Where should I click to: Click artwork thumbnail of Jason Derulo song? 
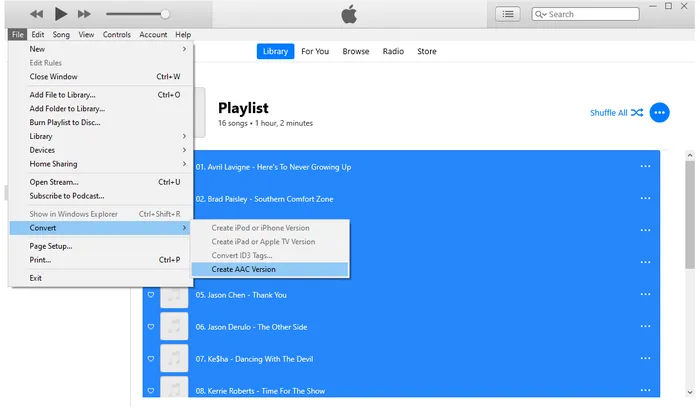(x=174, y=327)
